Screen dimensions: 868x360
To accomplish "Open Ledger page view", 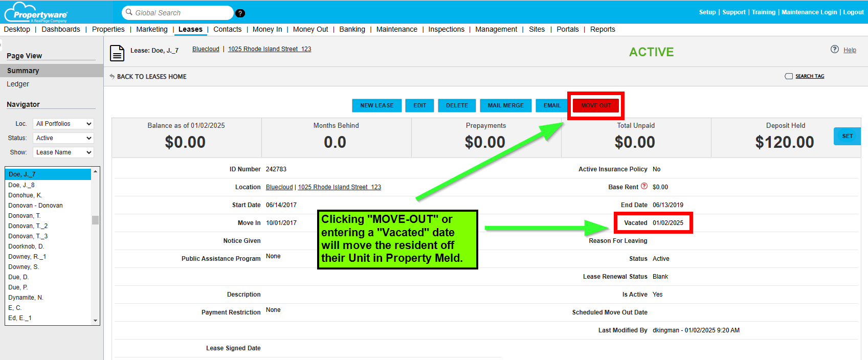I will (18, 84).
